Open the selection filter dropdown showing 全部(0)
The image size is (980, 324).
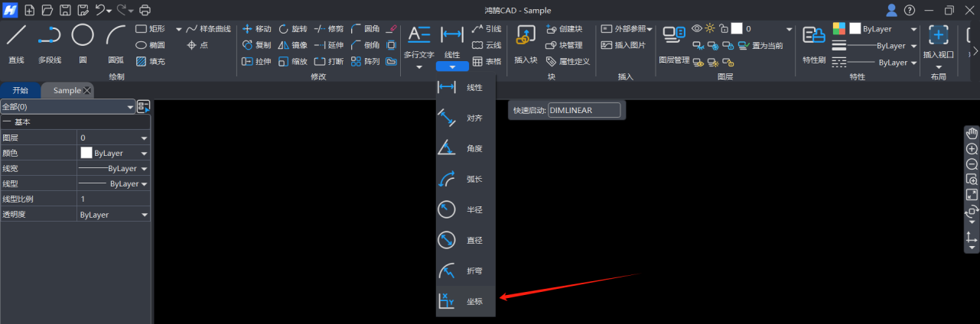[67, 107]
